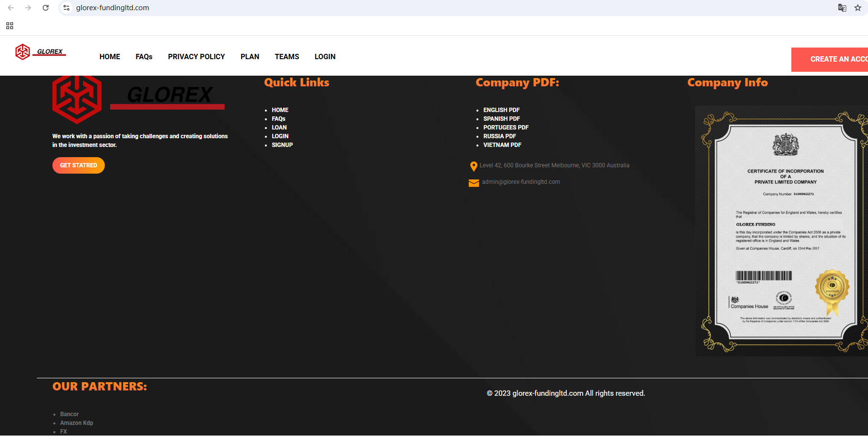Viewport: 868px width, 437px height.
Task: Follow the LOGIN quick link
Action: click(280, 136)
